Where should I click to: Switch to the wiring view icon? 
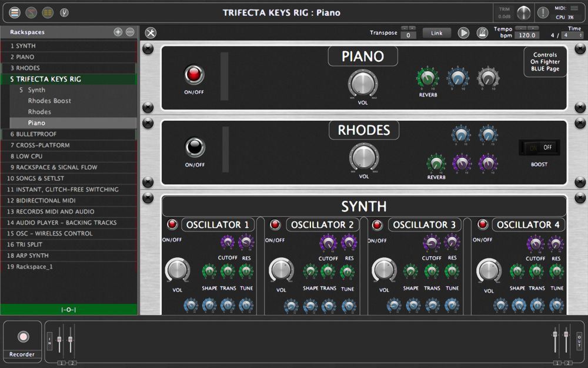tap(31, 12)
